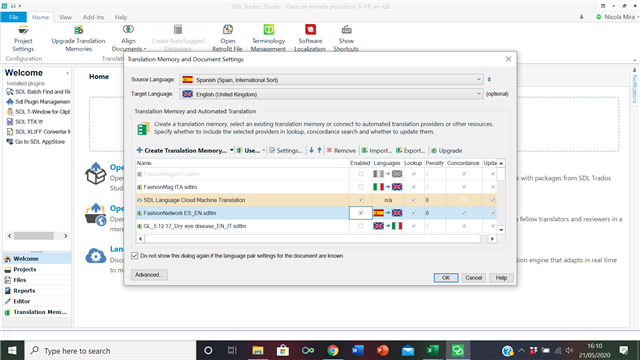Open SDL TTX It! plugin

(25, 122)
